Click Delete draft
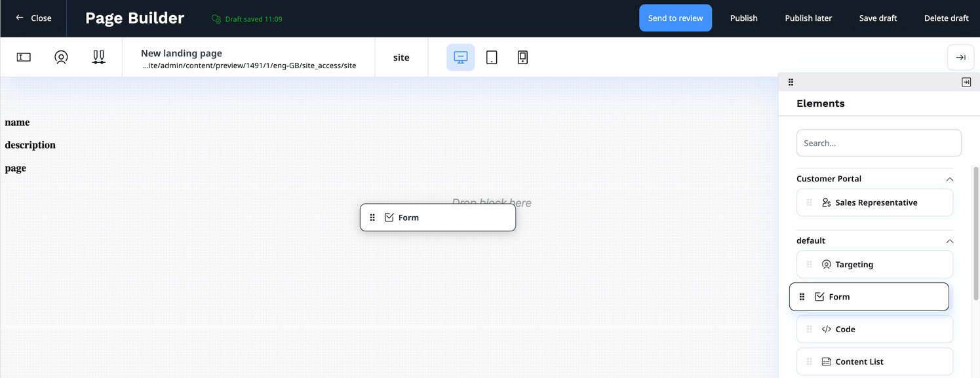Image resolution: width=980 pixels, height=378 pixels. pos(946,18)
